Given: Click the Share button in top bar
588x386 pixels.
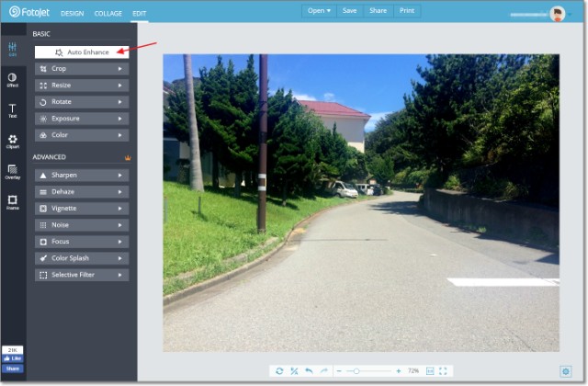Looking at the screenshot, I should click(x=378, y=11).
